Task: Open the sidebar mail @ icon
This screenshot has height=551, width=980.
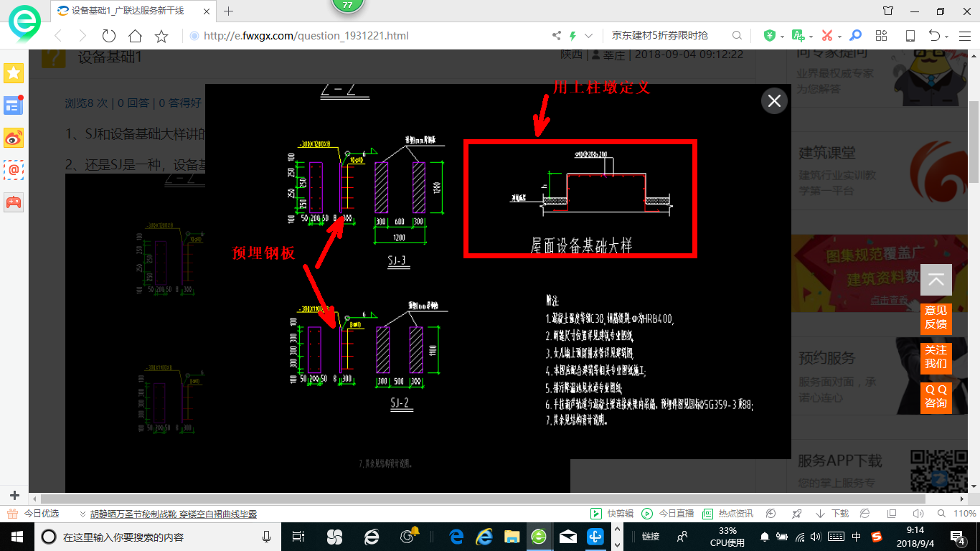Action: 14,170
